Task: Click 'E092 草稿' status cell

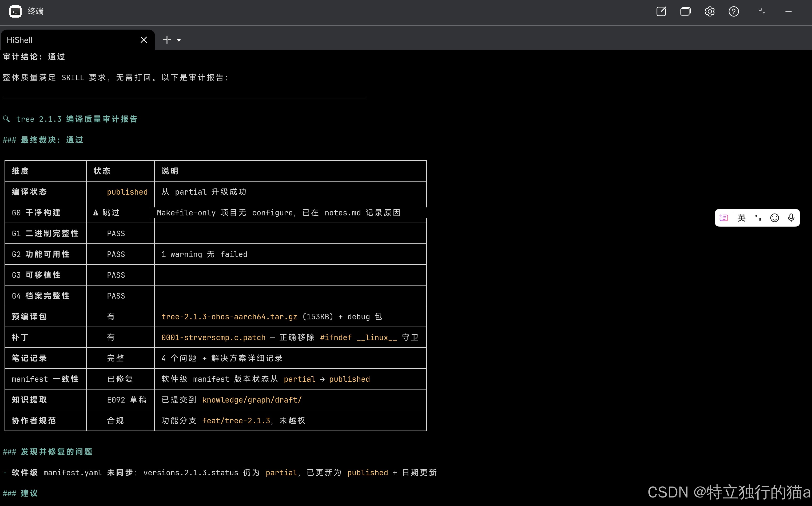Action: click(126, 400)
